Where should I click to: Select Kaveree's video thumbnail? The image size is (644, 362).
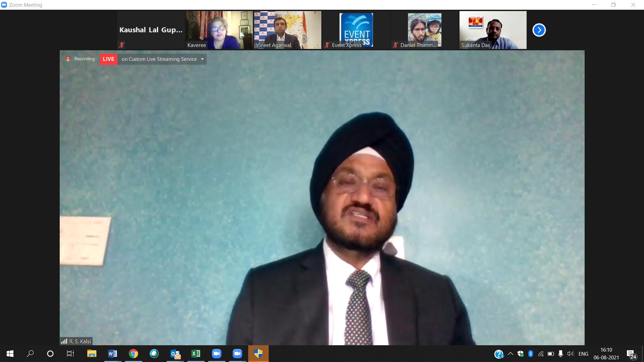point(219,30)
